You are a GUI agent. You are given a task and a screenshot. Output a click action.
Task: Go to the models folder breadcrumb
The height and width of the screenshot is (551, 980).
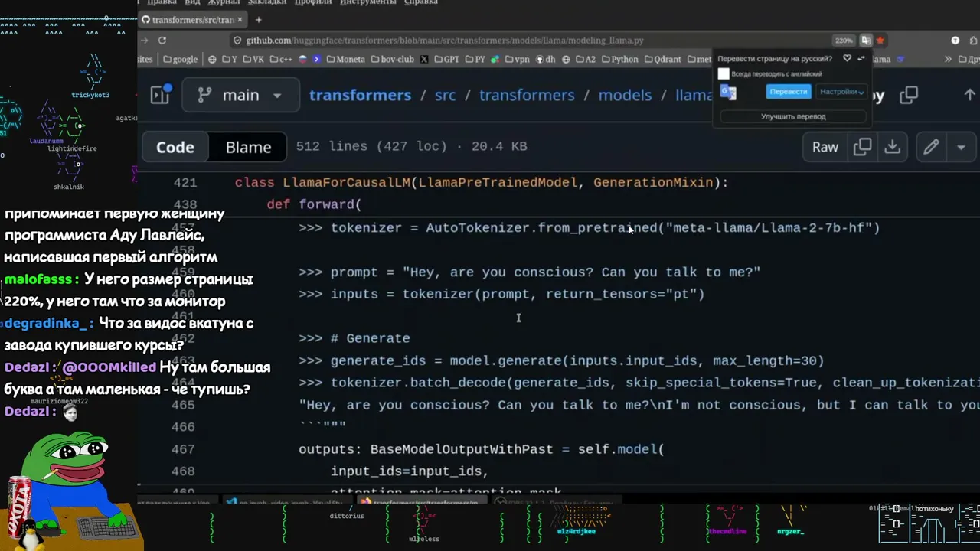(625, 95)
